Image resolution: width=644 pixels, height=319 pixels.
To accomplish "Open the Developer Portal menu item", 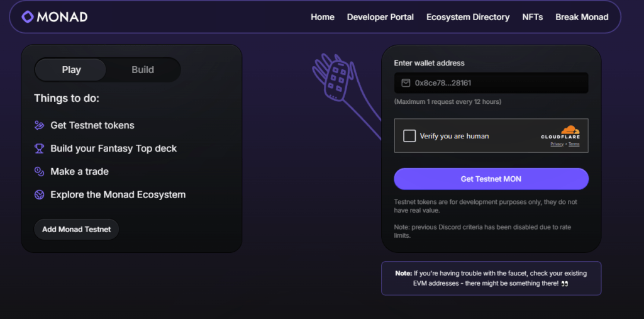I will [380, 17].
